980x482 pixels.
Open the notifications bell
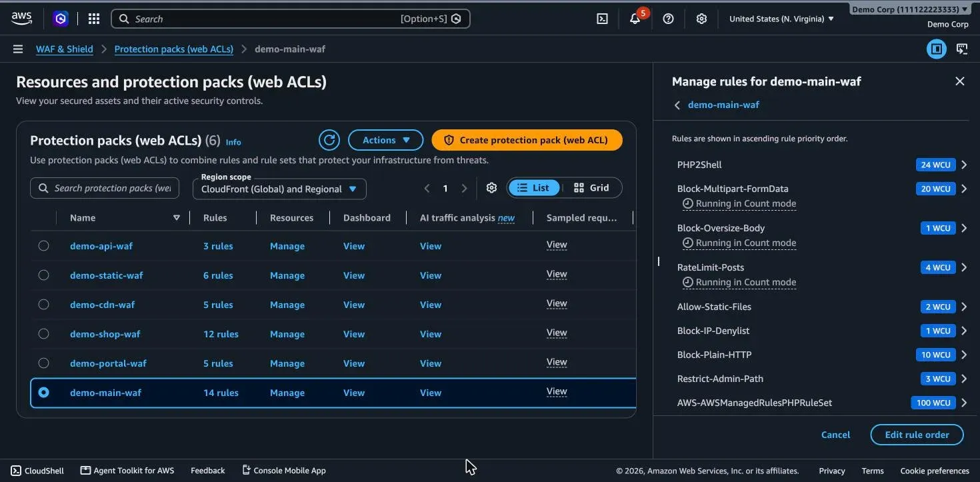[x=635, y=19]
